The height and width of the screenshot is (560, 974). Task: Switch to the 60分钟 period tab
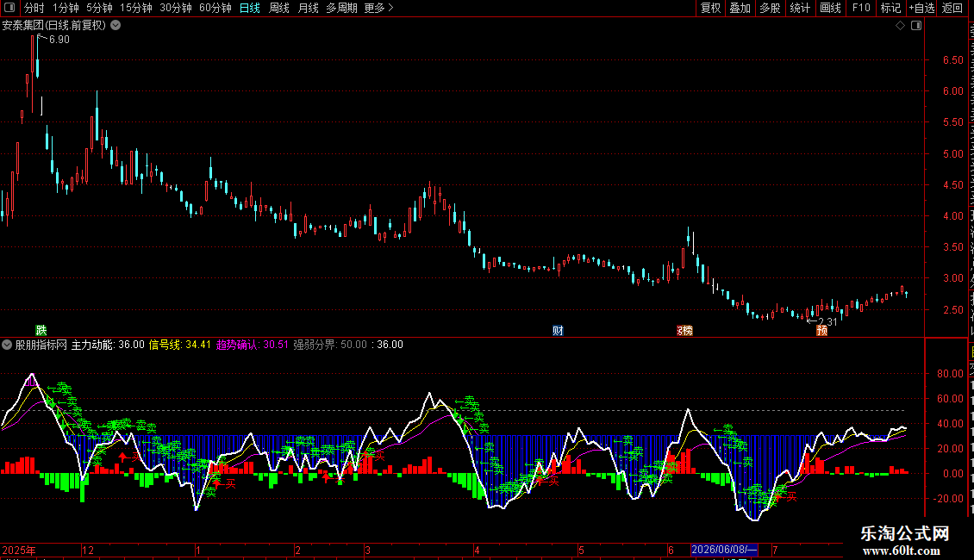coord(215,8)
